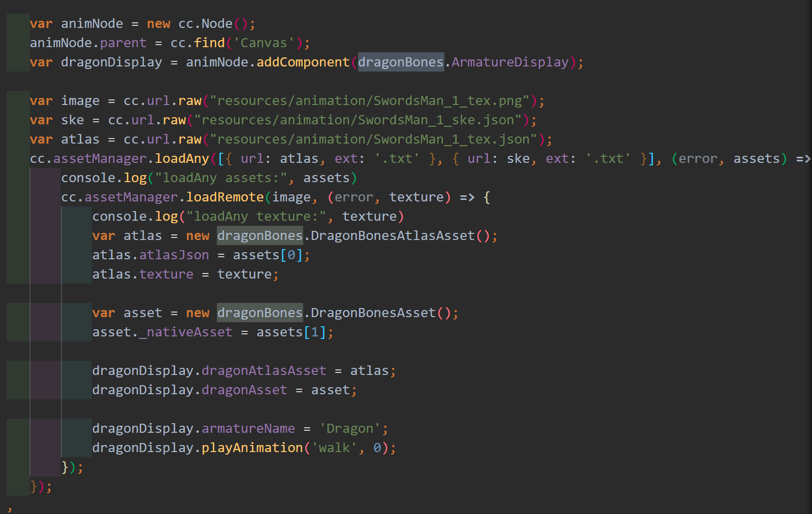Click 'armatureName' property

pos(248,428)
